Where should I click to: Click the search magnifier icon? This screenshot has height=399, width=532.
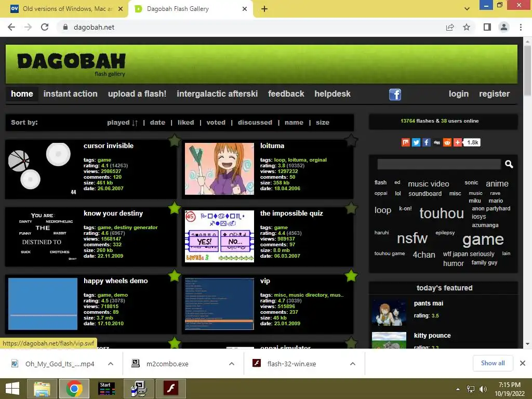(x=509, y=164)
